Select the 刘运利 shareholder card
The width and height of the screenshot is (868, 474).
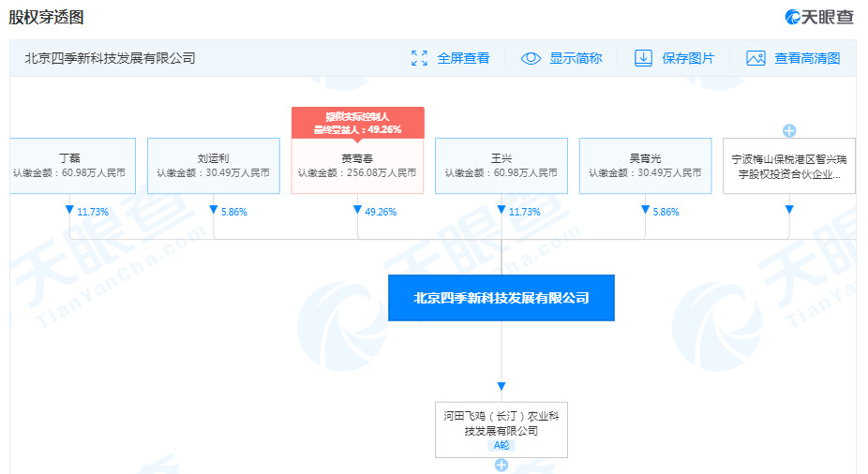214,166
